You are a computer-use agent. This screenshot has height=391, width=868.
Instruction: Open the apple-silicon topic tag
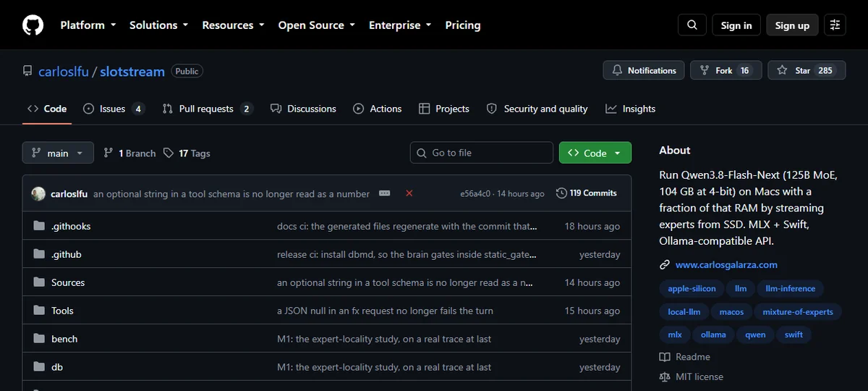(692, 289)
